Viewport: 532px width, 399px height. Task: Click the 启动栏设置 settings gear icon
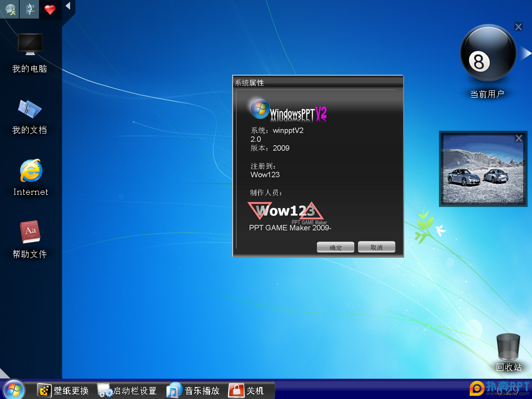click(104, 391)
